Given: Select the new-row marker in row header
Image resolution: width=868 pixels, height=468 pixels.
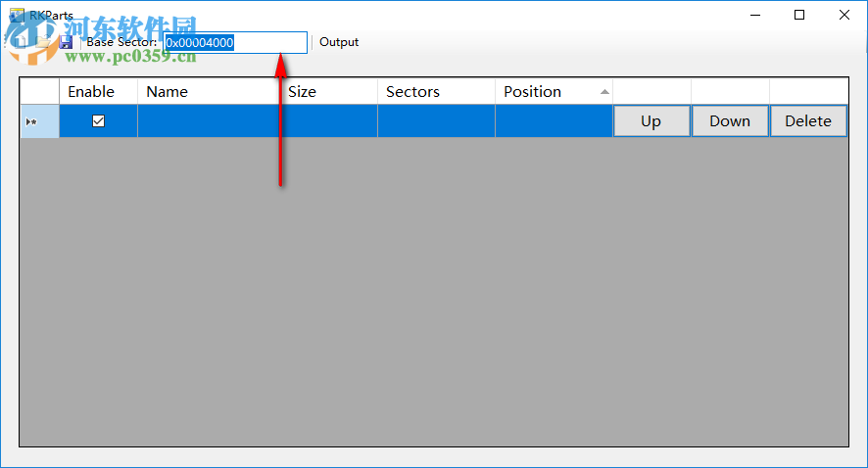Looking at the screenshot, I should (x=31, y=121).
